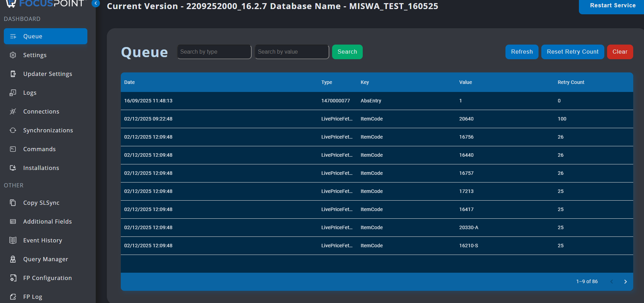This screenshot has height=303, width=644.
Task: Click the Synchronizations refresh icon
Action: coord(13,130)
